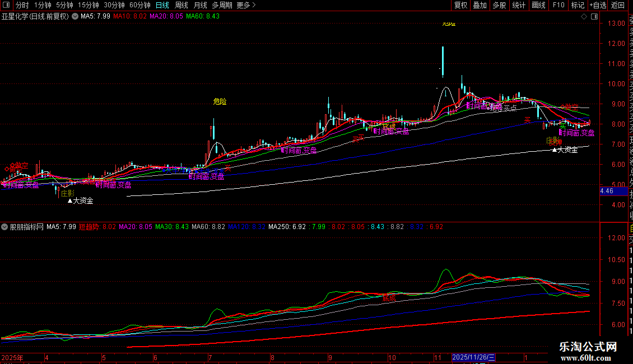Open the 标记 marker tool
633x364 pixels.
click(x=578, y=5)
